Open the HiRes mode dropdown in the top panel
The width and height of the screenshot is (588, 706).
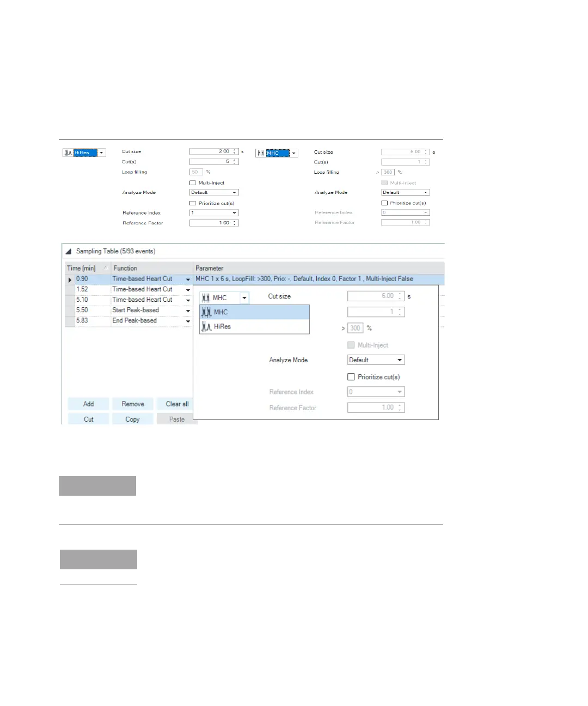pyautogui.click(x=101, y=153)
